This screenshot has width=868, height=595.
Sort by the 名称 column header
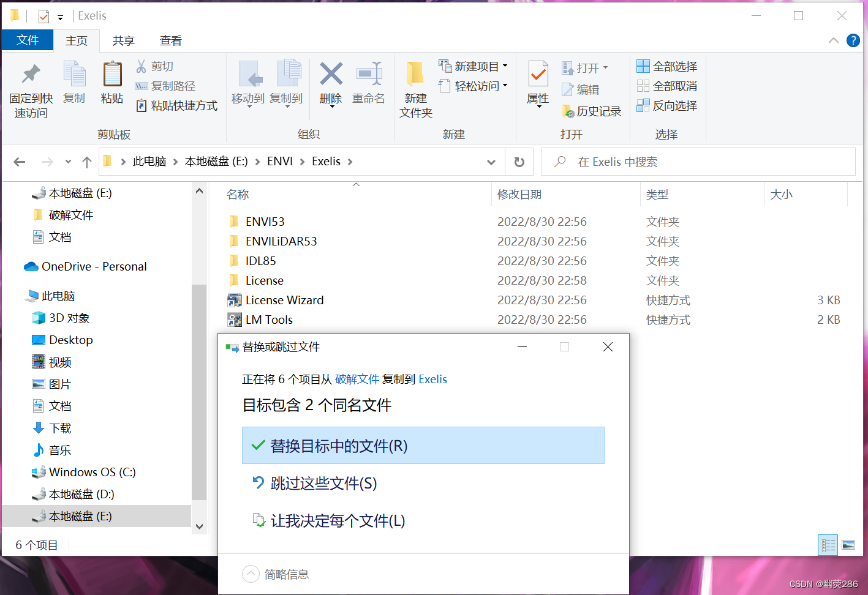[x=238, y=195]
